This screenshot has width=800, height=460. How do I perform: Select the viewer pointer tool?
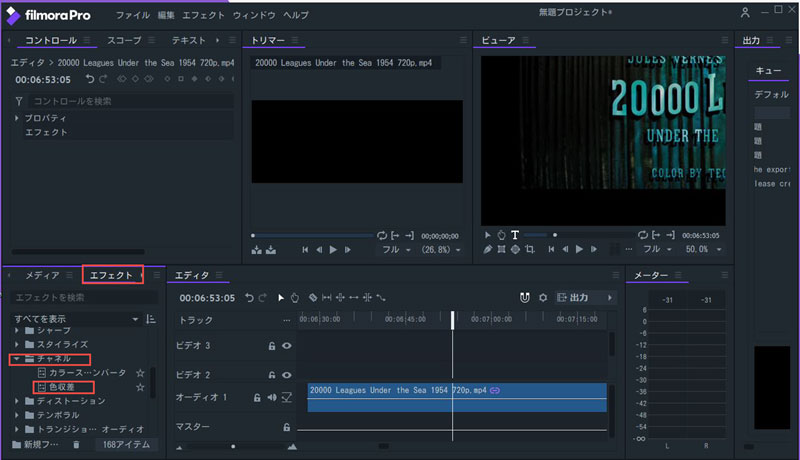(488, 235)
